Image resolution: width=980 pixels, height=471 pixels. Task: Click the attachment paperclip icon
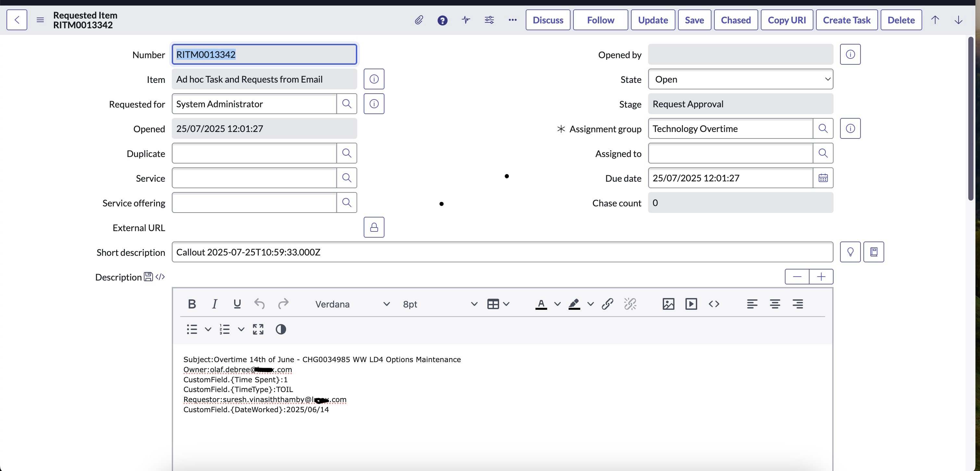tap(419, 20)
